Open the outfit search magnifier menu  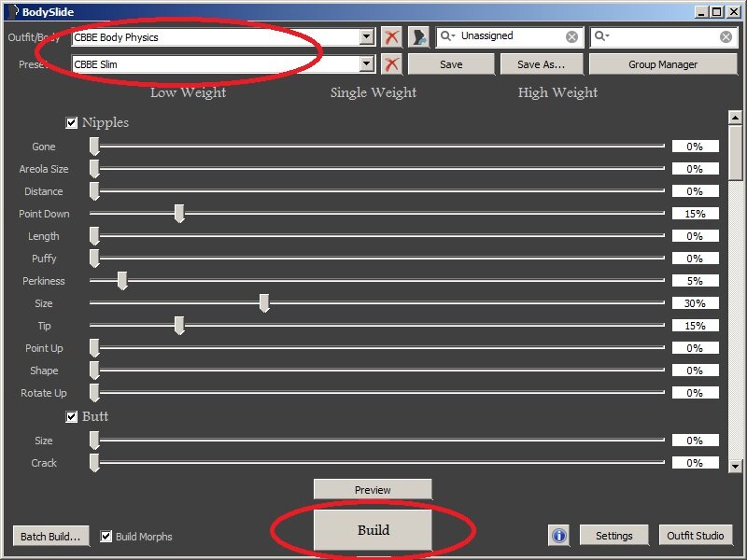click(602, 35)
